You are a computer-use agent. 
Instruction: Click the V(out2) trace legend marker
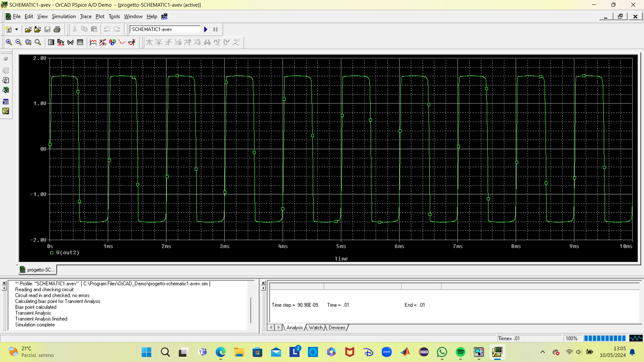pos(52,253)
